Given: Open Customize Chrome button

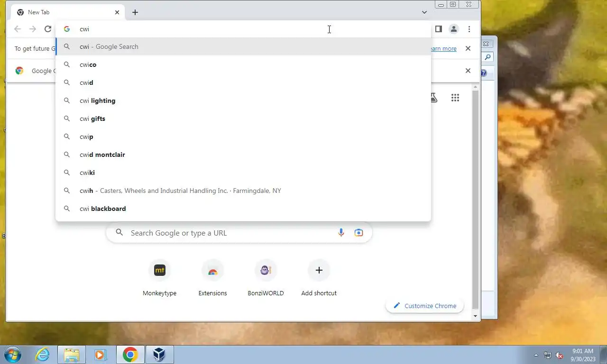Looking at the screenshot, I should 425,306.
